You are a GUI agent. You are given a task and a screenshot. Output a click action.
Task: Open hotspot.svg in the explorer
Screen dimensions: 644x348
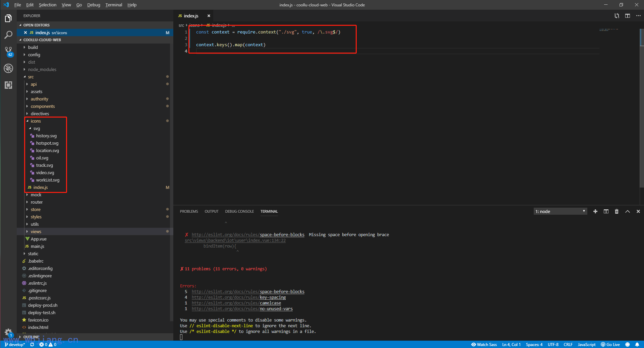tap(47, 143)
